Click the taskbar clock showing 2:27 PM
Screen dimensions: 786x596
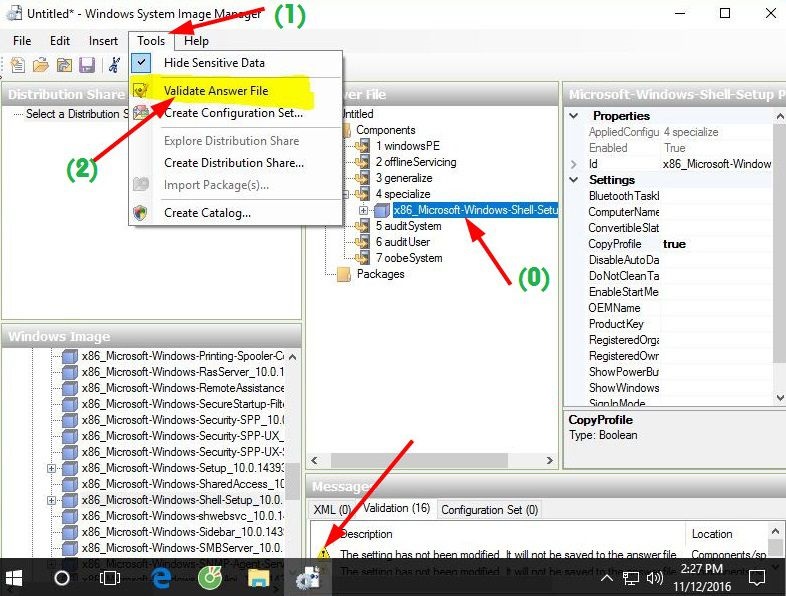702,577
